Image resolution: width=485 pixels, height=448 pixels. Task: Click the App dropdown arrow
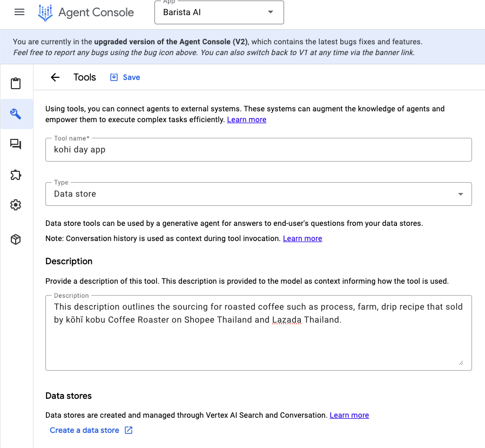(x=271, y=12)
